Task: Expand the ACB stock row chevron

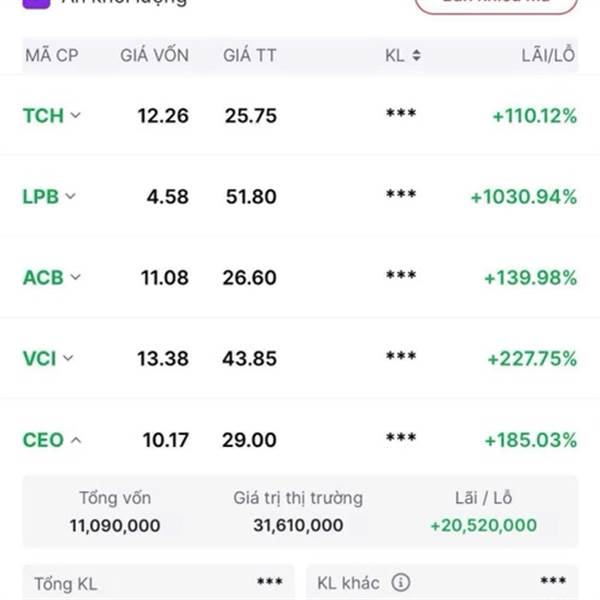Action: (x=71, y=278)
